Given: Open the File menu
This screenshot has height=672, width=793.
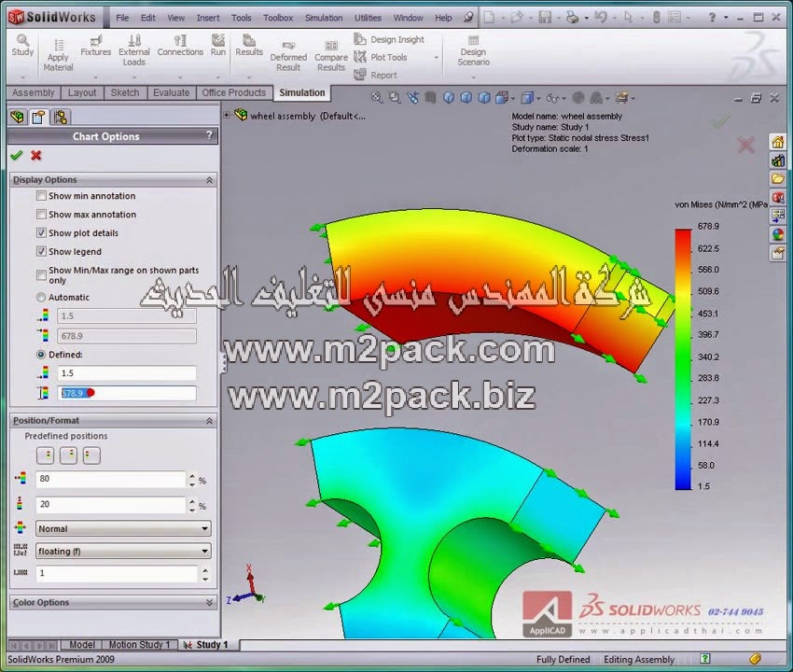Looking at the screenshot, I should pos(122,18).
